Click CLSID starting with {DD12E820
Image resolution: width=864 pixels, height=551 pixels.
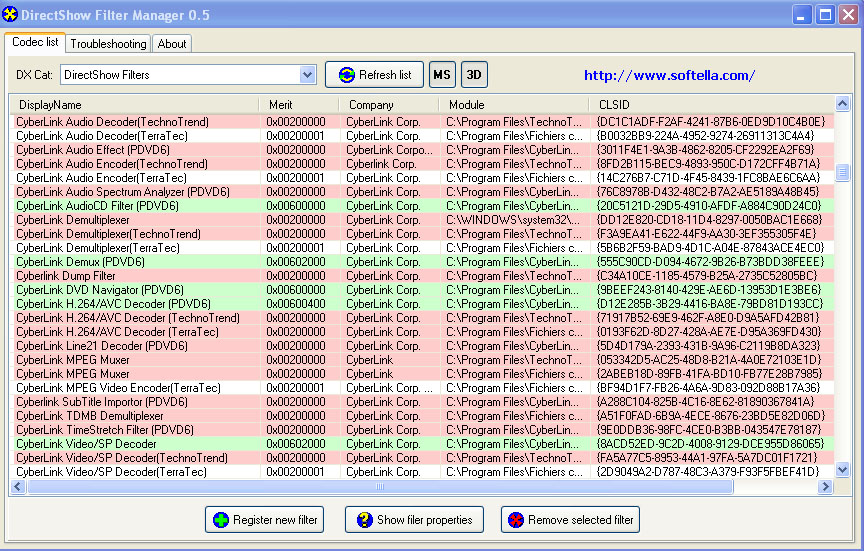(x=709, y=220)
